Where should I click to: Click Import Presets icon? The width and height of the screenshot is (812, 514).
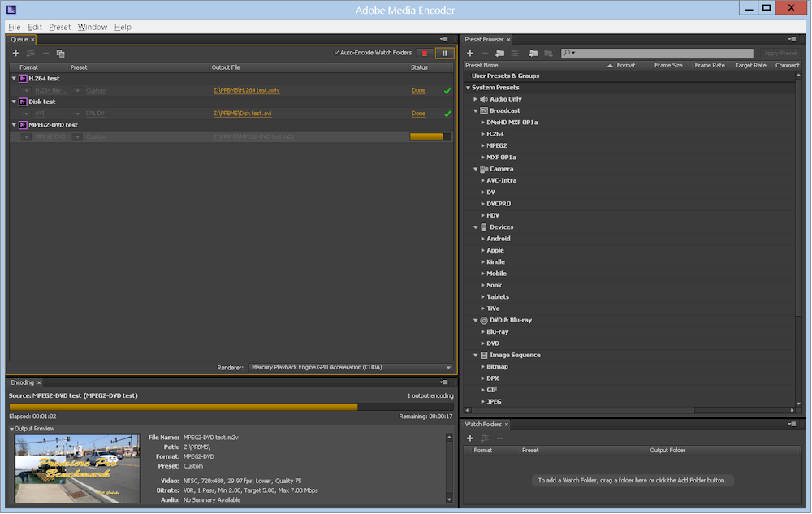pos(533,54)
